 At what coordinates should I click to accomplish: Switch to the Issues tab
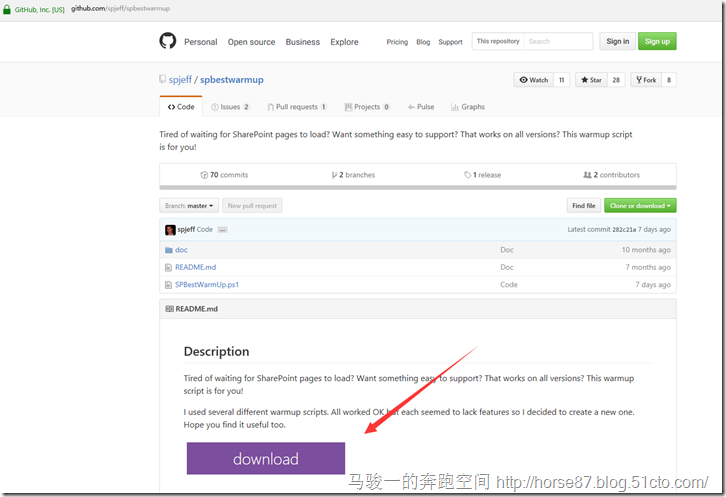click(230, 107)
